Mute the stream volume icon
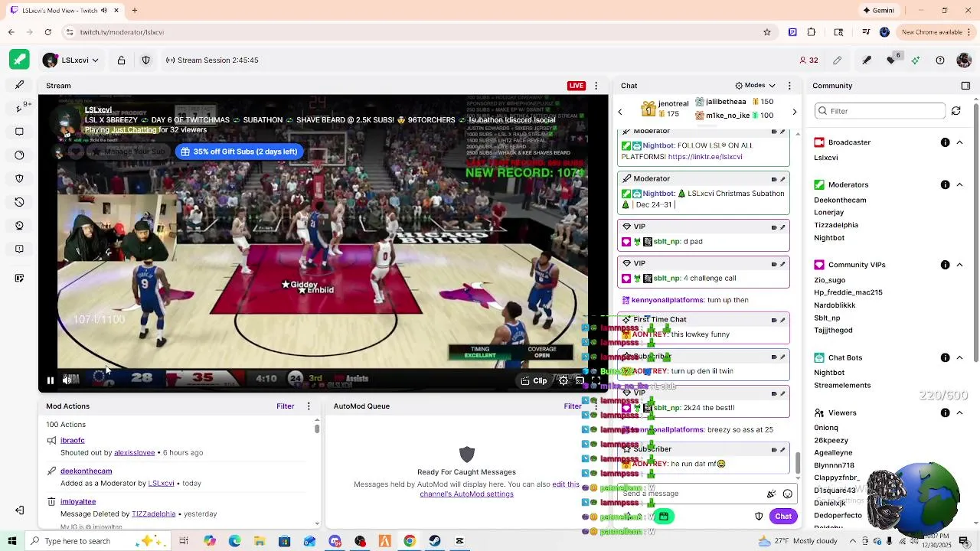 [x=67, y=380]
